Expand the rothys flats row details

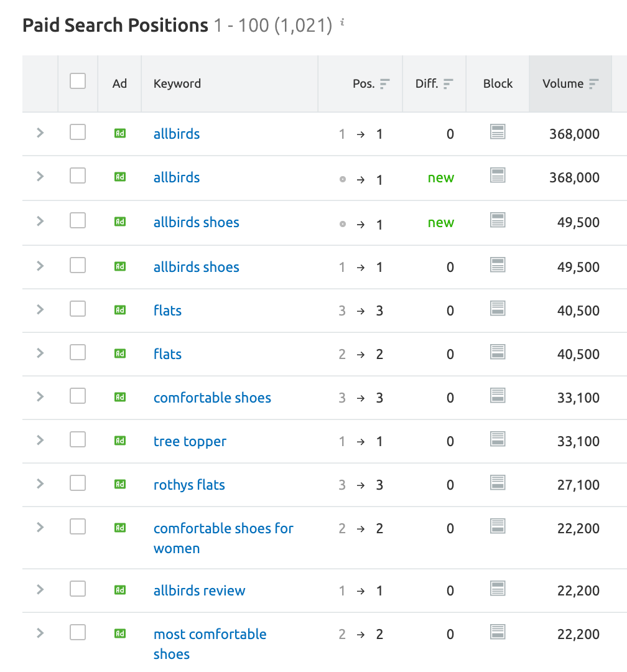pos(40,484)
